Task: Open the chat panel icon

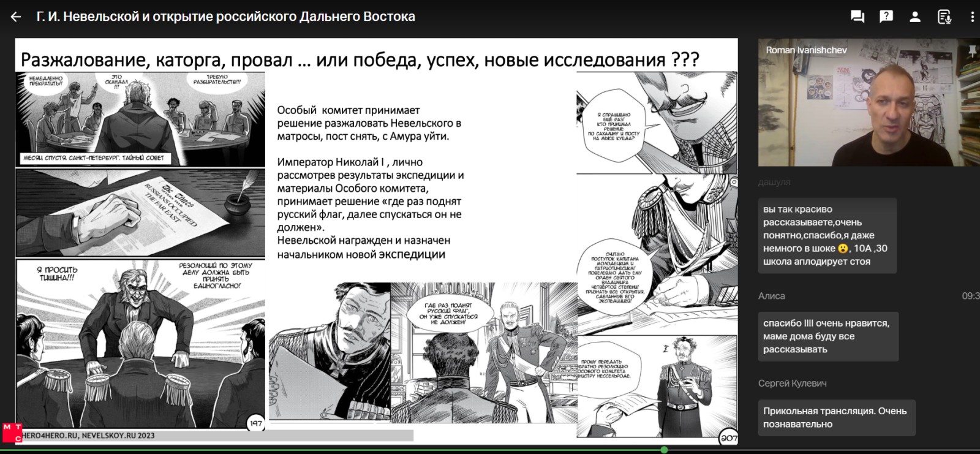Action: 858,17
